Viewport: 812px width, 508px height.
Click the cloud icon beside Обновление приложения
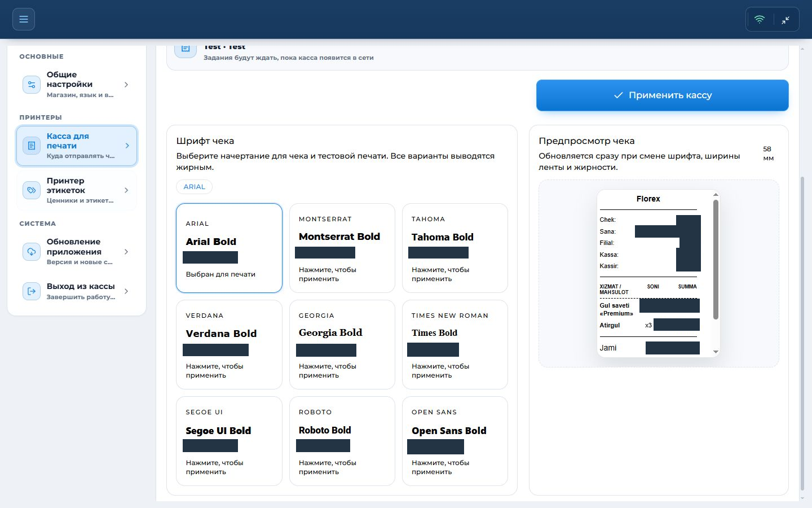[32, 252]
